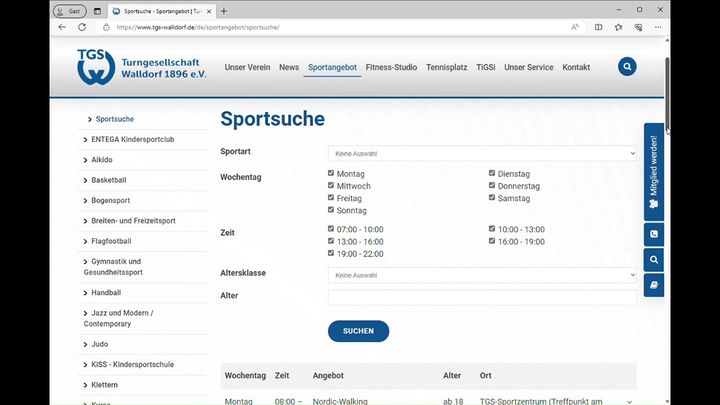Open the Fitness-Studio menu item
Viewport: 720px width, 405px height.
(391, 67)
